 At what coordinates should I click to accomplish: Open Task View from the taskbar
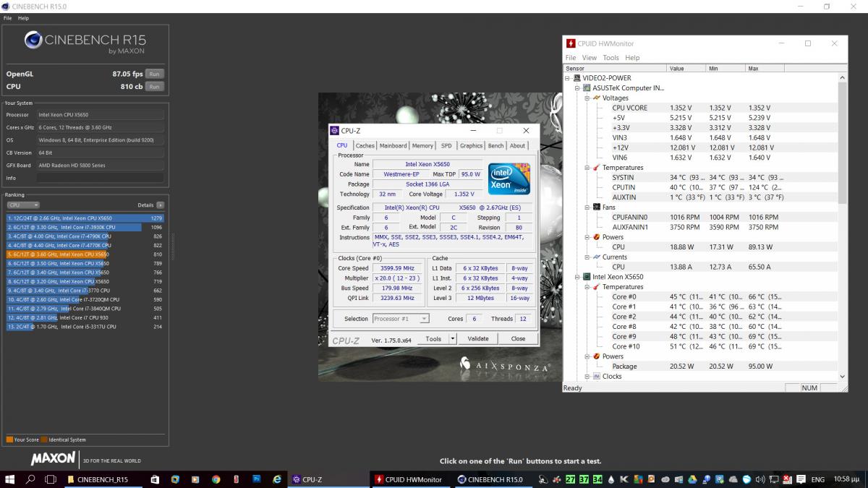51,479
